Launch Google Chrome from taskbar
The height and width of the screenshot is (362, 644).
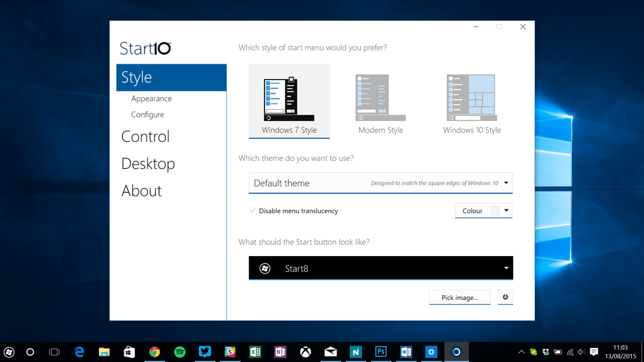(155, 352)
